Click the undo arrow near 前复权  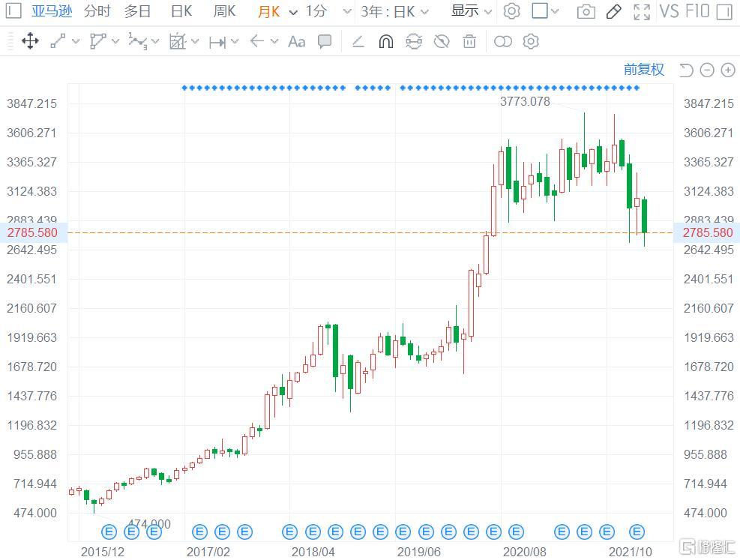(686, 70)
